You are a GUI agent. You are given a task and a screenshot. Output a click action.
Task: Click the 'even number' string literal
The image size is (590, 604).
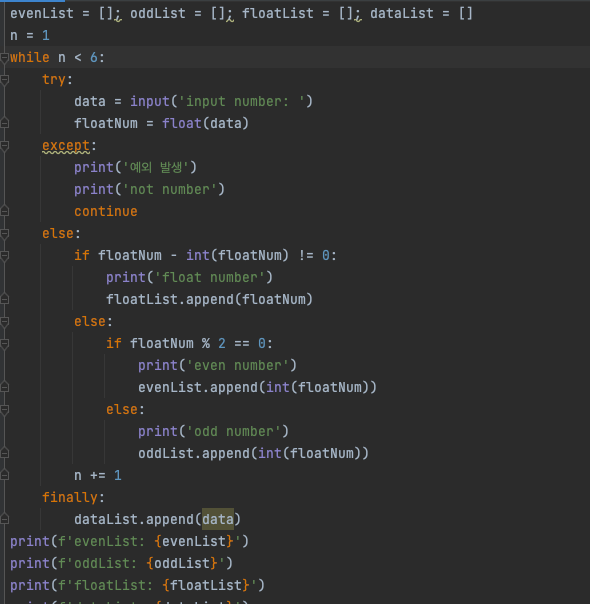238,366
